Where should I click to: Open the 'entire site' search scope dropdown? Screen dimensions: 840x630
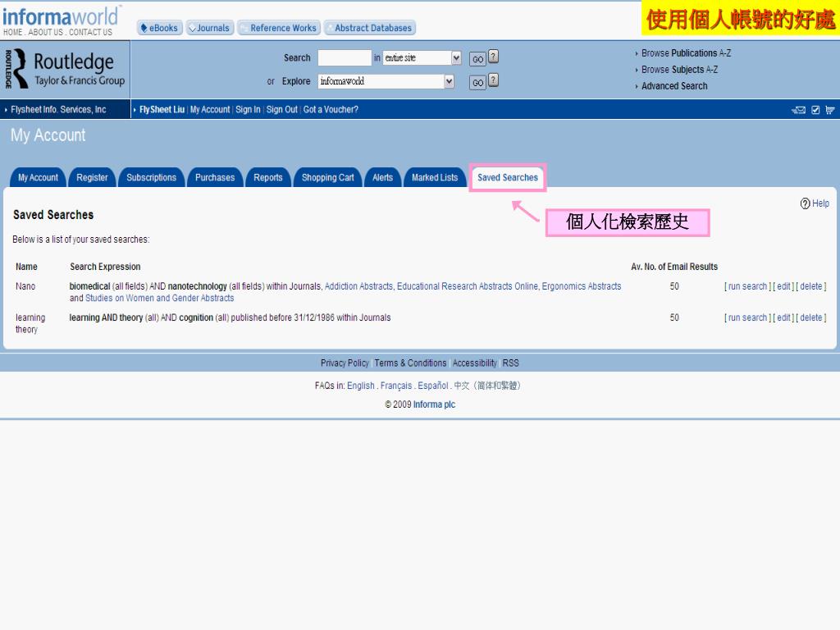[422, 58]
